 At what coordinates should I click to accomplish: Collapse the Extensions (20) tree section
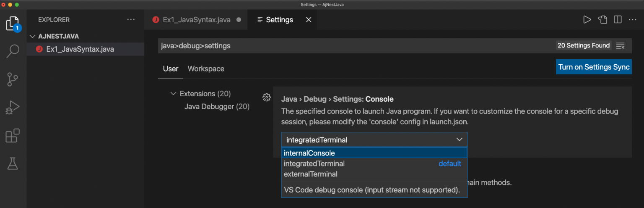coord(173,94)
